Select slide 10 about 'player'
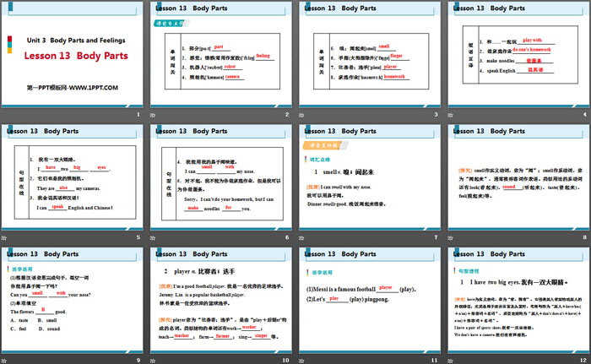Viewport: 591px width, 364px height. click(220, 300)
